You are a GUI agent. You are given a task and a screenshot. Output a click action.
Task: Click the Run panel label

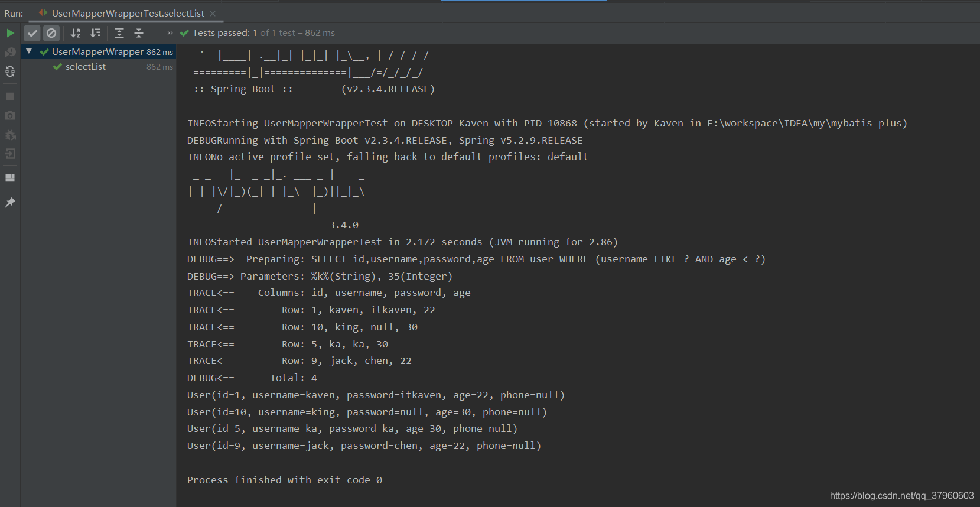click(x=14, y=13)
